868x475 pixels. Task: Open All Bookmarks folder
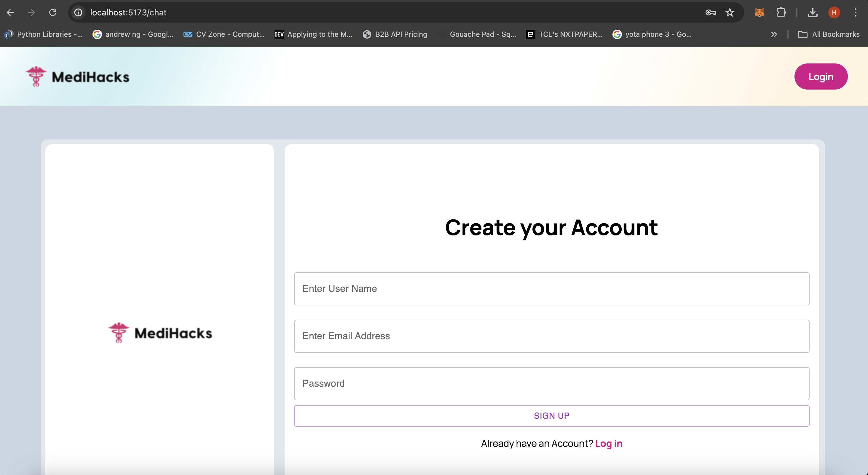pos(829,34)
